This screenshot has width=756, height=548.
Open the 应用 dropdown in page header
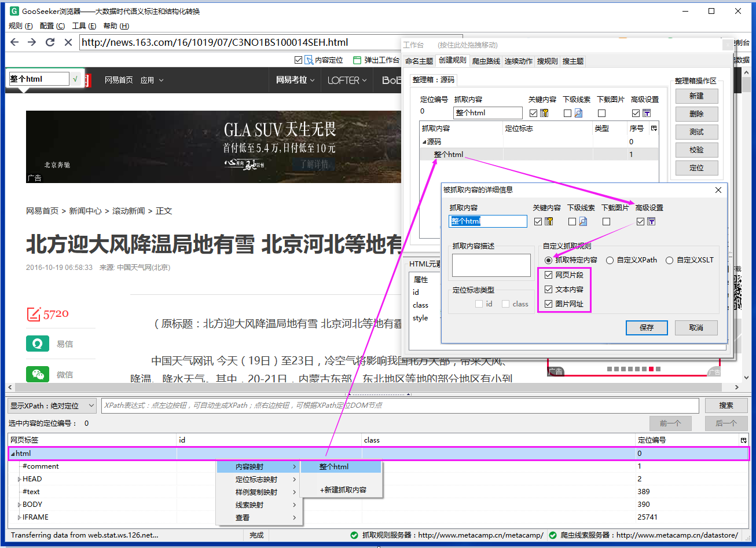pyautogui.click(x=152, y=80)
